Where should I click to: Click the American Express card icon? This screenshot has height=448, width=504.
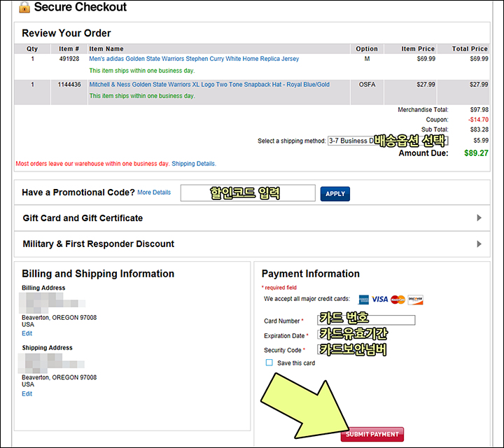click(x=363, y=300)
